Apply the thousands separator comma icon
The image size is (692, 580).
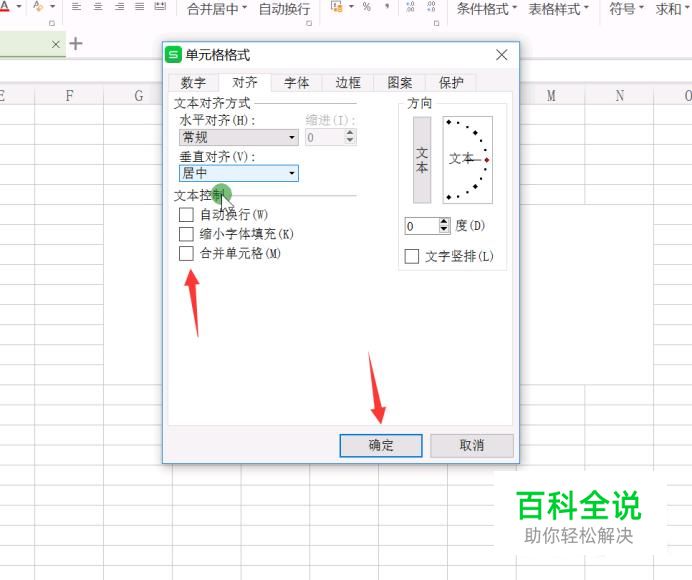pos(387,7)
